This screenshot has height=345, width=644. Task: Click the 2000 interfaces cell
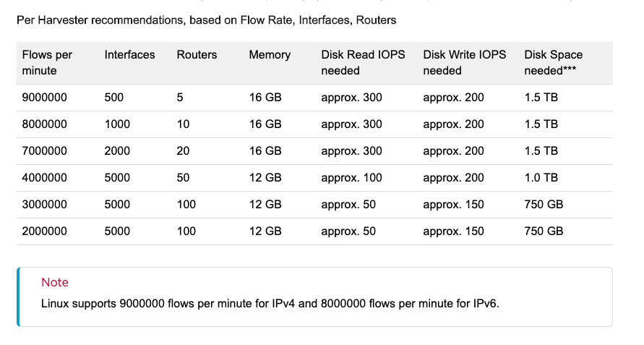pos(117,151)
